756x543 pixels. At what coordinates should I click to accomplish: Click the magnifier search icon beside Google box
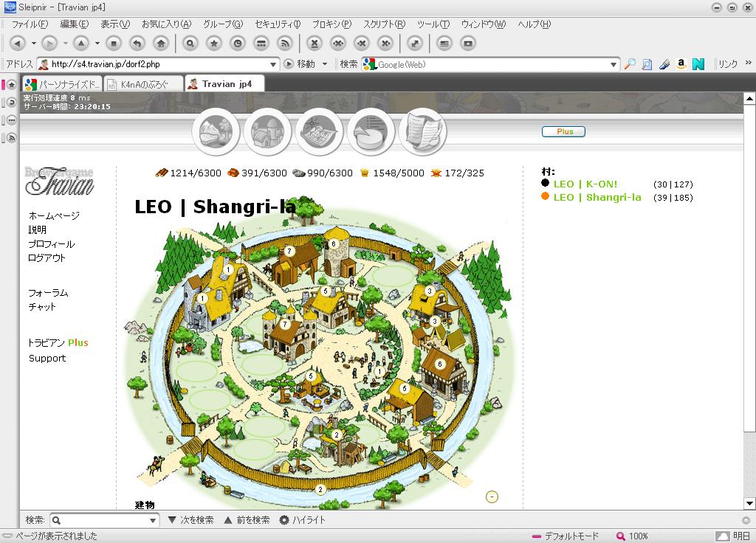630,64
